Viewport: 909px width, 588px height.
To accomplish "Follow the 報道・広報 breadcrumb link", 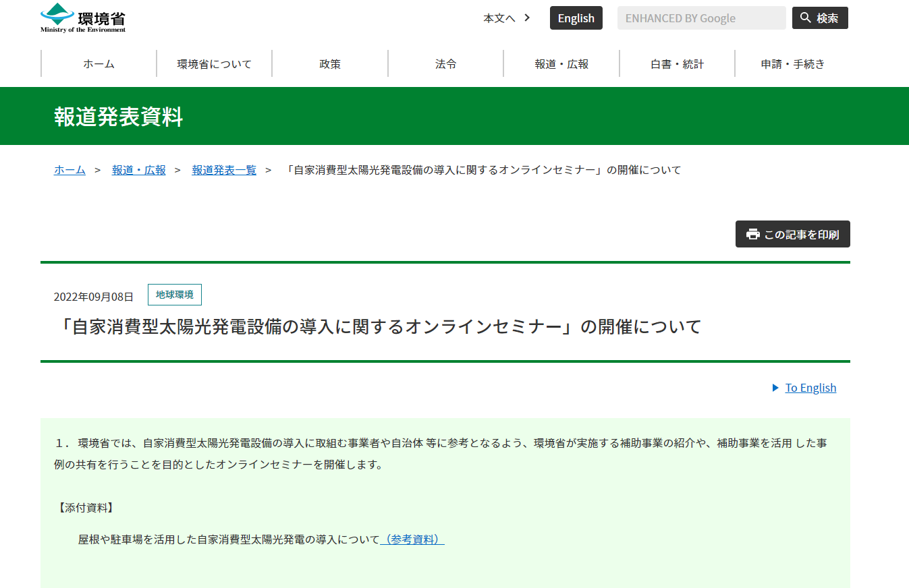I will (138, 170).
